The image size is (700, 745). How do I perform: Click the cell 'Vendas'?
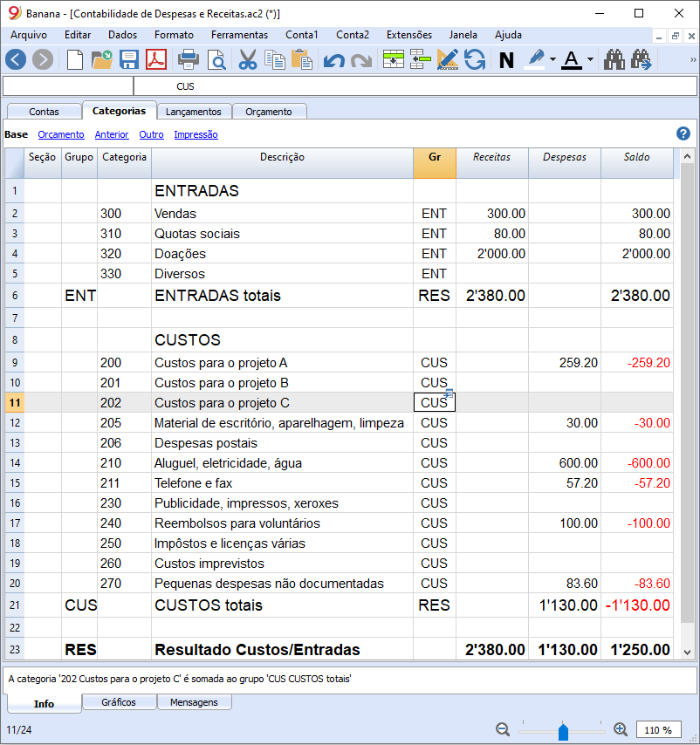pos(282,214)
